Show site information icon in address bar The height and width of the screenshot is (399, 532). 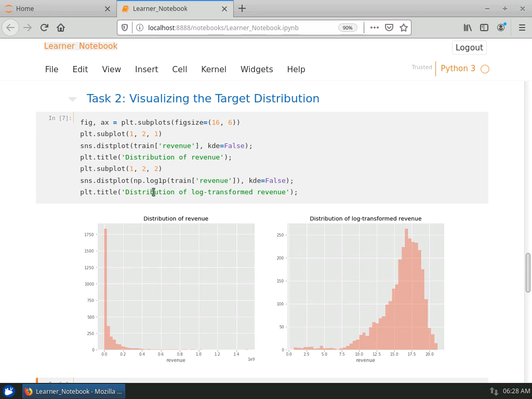click(139, 28)
